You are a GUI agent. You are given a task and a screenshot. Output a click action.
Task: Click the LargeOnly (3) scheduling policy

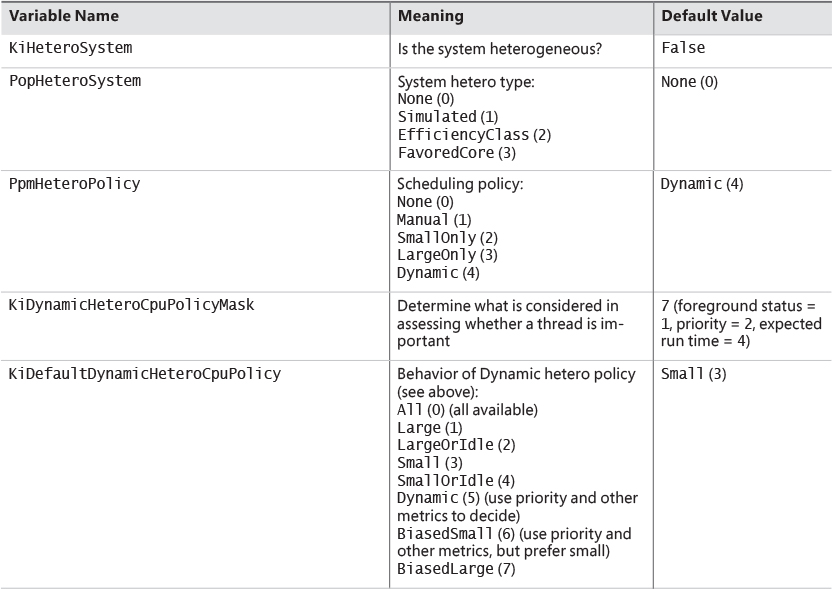coord(447,254)
